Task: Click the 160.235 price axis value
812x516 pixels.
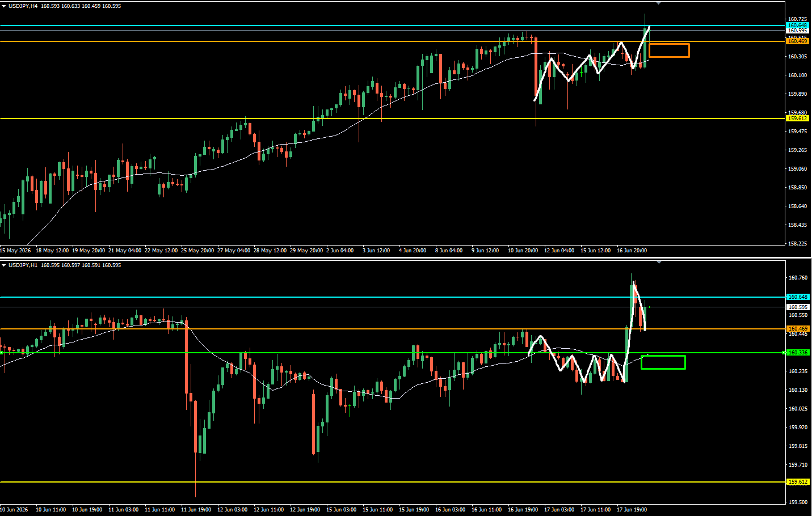Action: (797, 371)
